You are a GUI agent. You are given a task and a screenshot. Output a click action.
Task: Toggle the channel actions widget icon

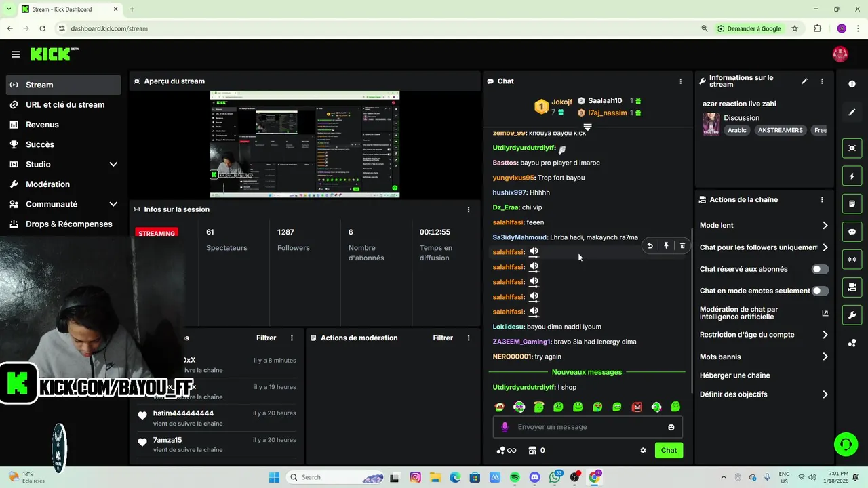tap(852, 287)
